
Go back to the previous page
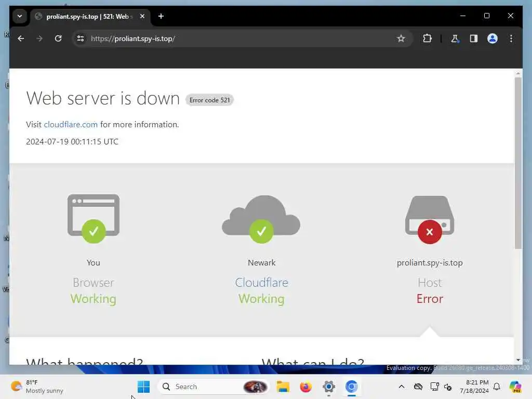[21, 38]
